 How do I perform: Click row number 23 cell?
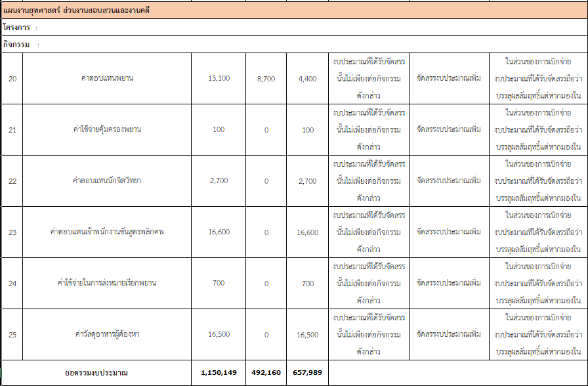12,232
